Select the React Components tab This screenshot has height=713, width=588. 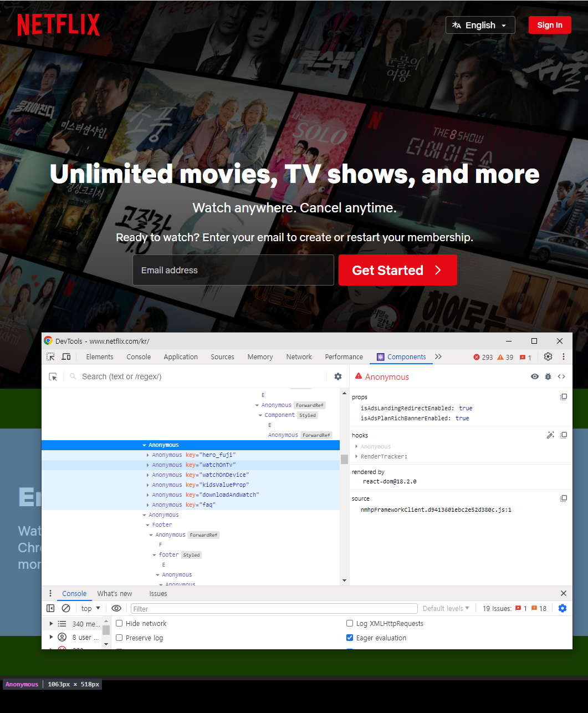402,357
